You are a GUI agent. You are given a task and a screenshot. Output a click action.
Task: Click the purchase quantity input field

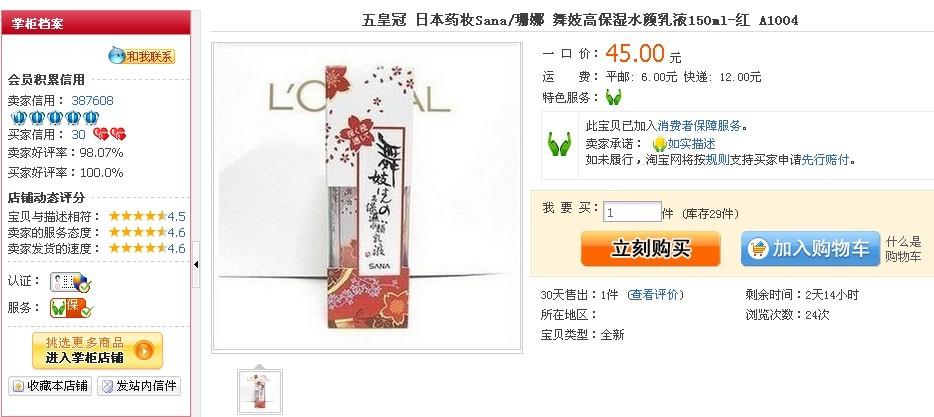pos(632,212)
